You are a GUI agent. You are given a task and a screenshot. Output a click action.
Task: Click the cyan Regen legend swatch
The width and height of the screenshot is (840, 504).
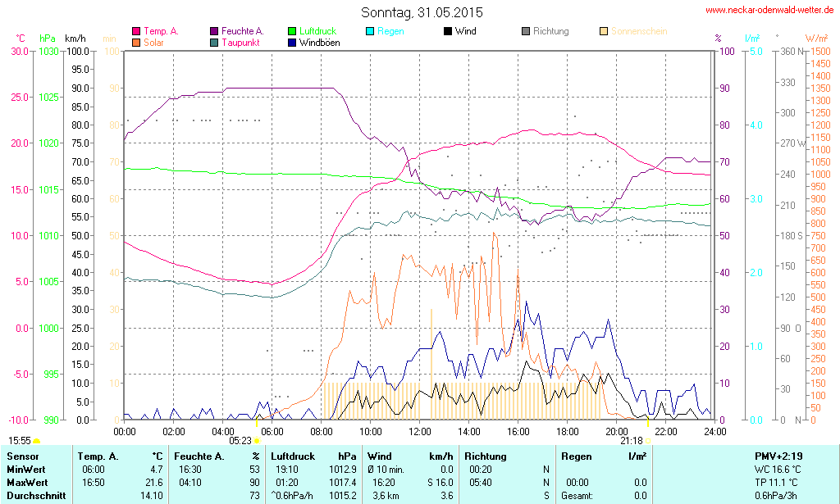[x=370, y=31]
